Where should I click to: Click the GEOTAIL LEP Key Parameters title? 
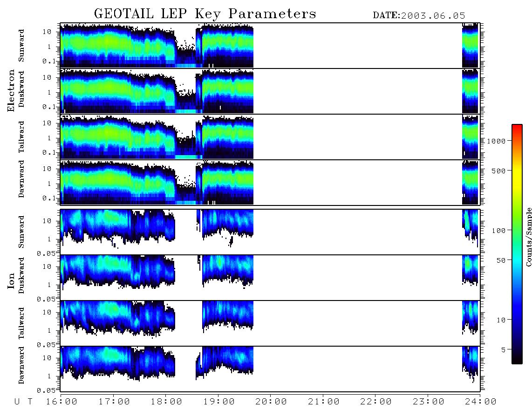pyautogui.click(x=205, y=14)
